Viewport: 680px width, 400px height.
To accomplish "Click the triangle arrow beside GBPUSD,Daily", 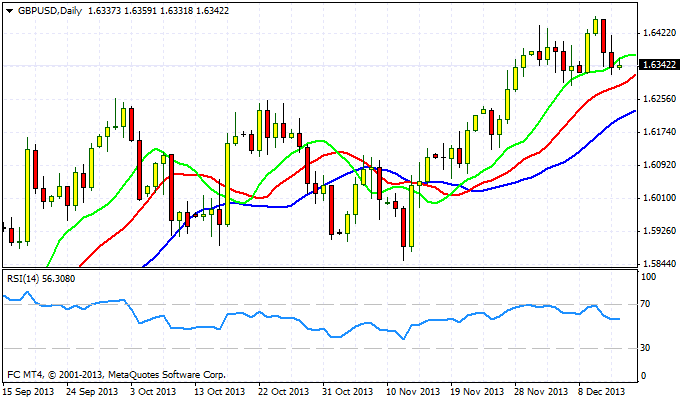I will click(x=10, y=11).
